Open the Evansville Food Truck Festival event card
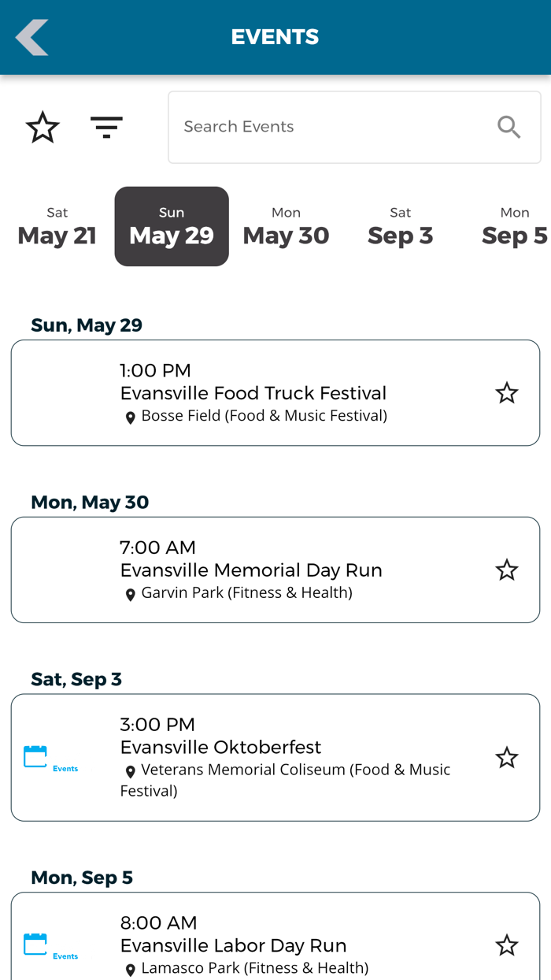The image size is (551, 980). coord(275,392)
